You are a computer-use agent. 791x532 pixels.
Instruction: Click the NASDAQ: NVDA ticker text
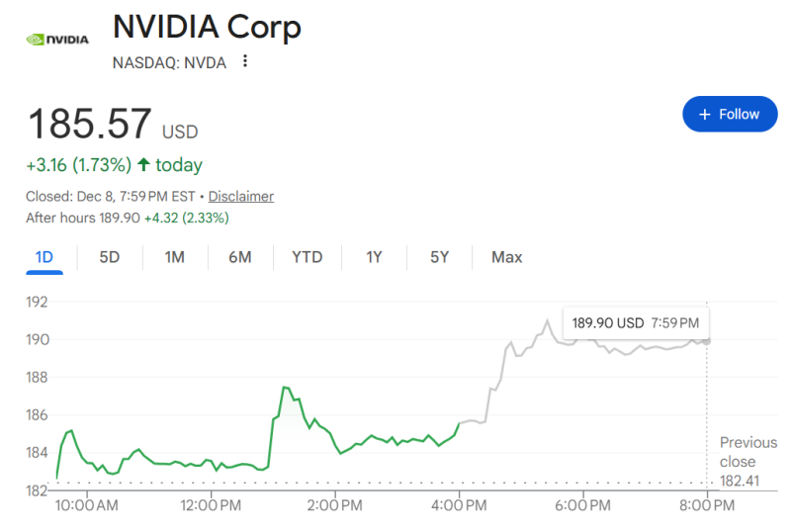point(169,62)
